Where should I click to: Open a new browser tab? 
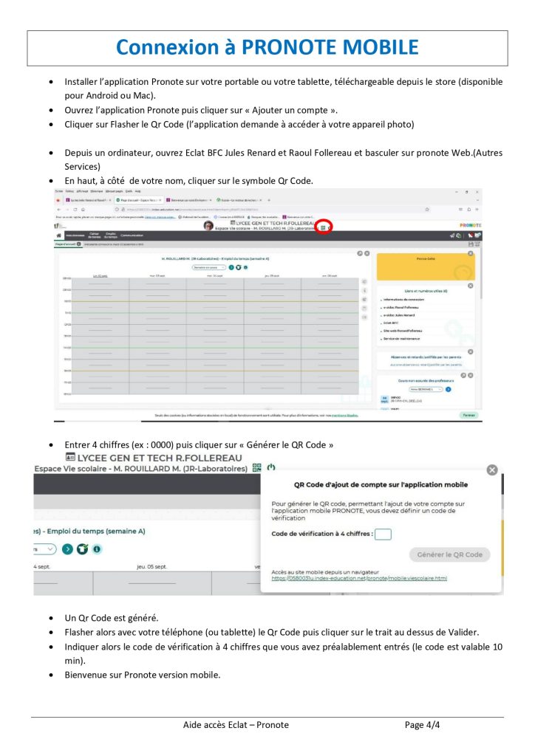268,200
